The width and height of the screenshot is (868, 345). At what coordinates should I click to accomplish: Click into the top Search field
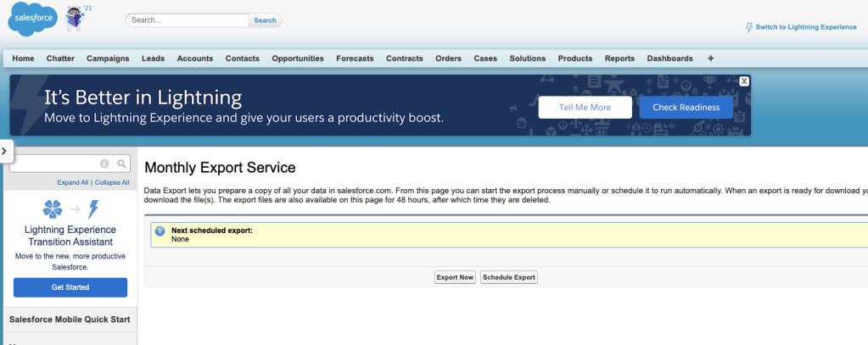188,20
